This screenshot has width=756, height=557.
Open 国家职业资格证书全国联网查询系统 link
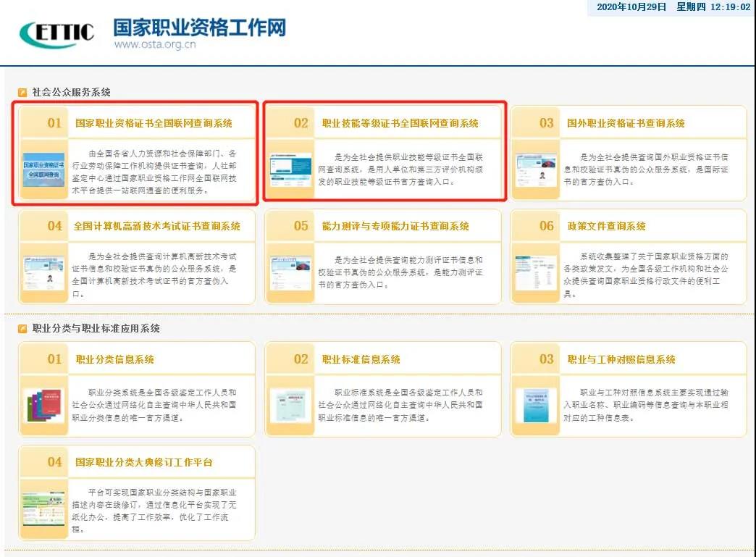[x=154, y=123]
